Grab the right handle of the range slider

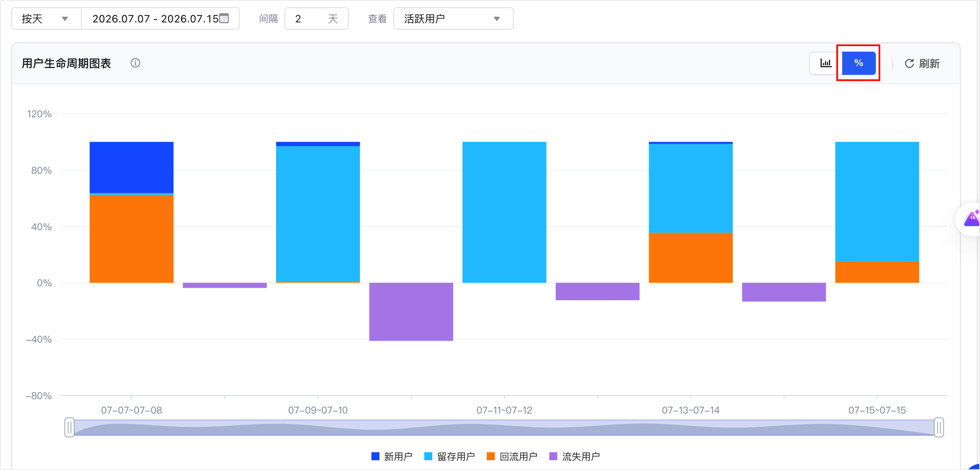939,427
